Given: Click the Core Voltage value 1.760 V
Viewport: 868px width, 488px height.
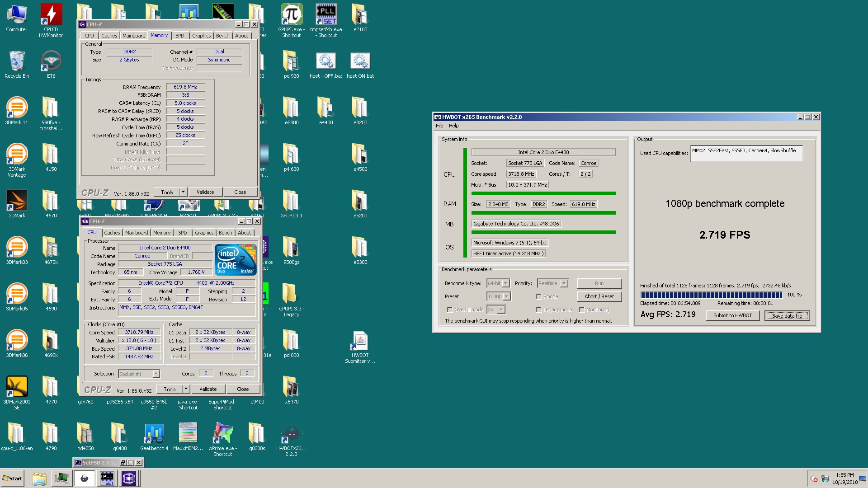Looking at the screenshot, I should [x=196, y=272].
